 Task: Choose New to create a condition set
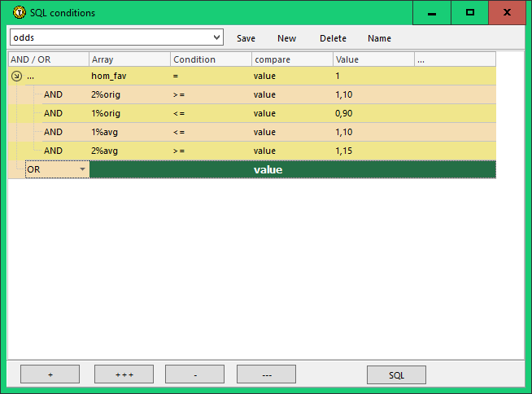tap(286, 38)
